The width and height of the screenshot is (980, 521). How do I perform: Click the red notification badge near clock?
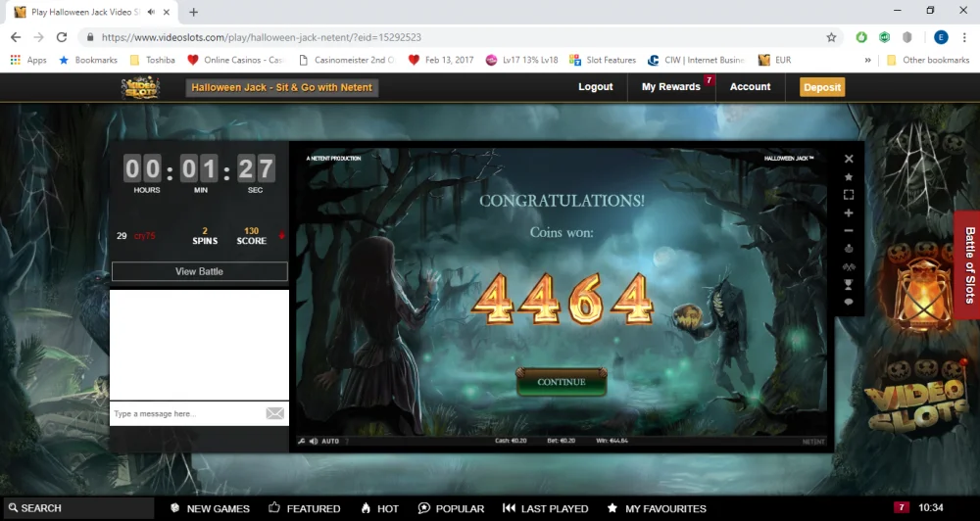tap(901, 507)
